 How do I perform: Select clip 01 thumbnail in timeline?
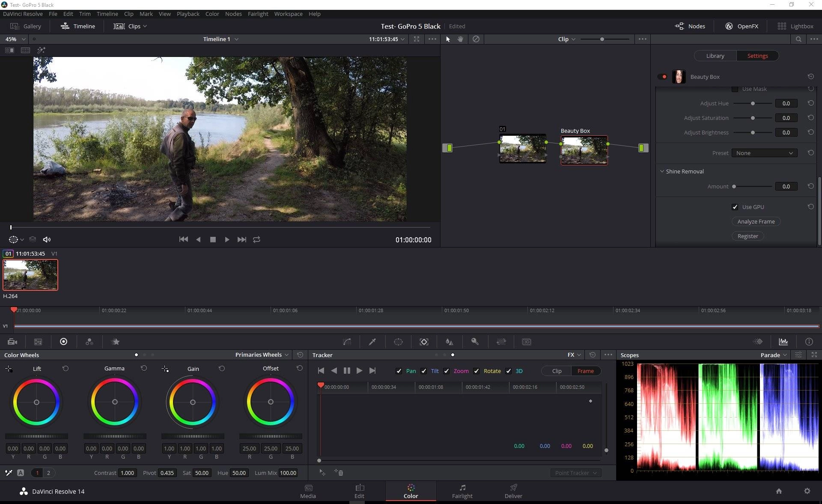click(30, 275)
